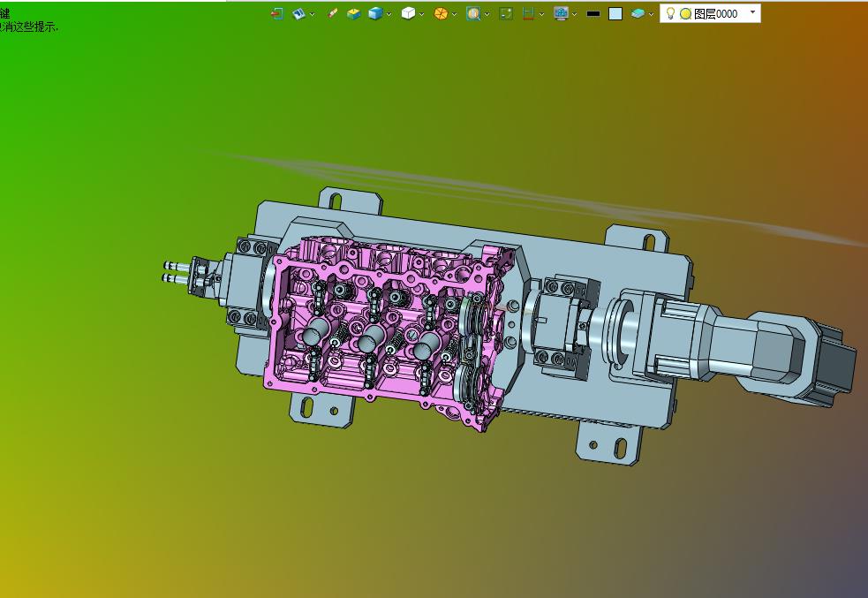Image resolution: width=868 pixels, height=598 pixels.
Task: Click the orange sphere rendering icon
Action: coord(441,14)
